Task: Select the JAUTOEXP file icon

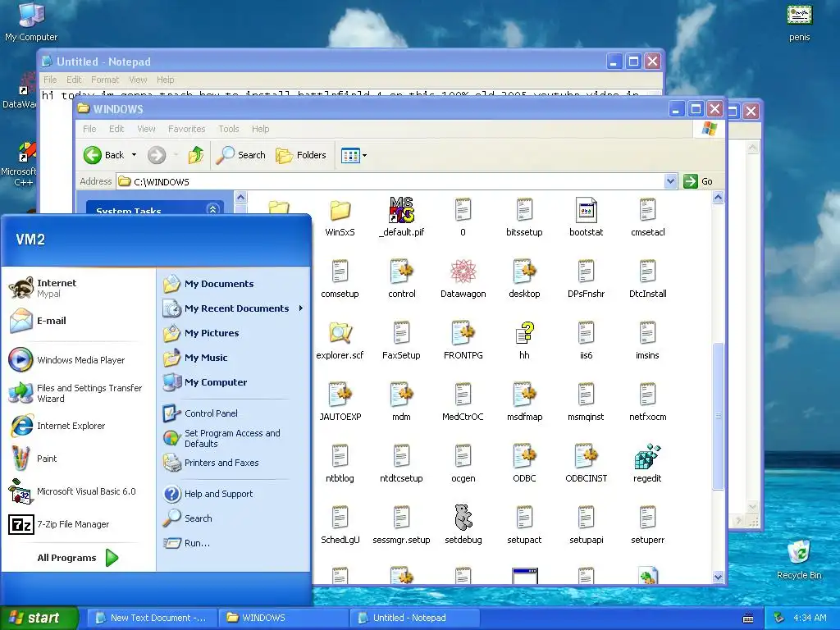Action: (x=340, y=395)
